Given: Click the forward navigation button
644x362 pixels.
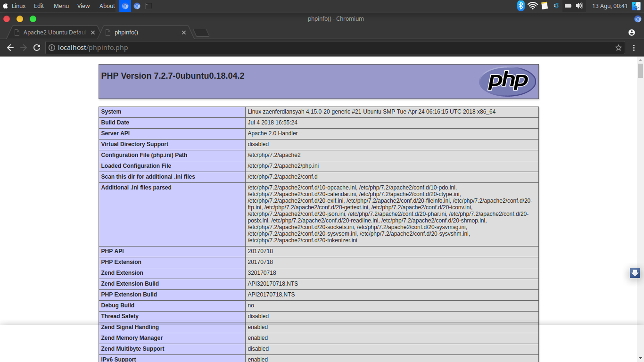Looking at the screenshot, I should (23, 47).
